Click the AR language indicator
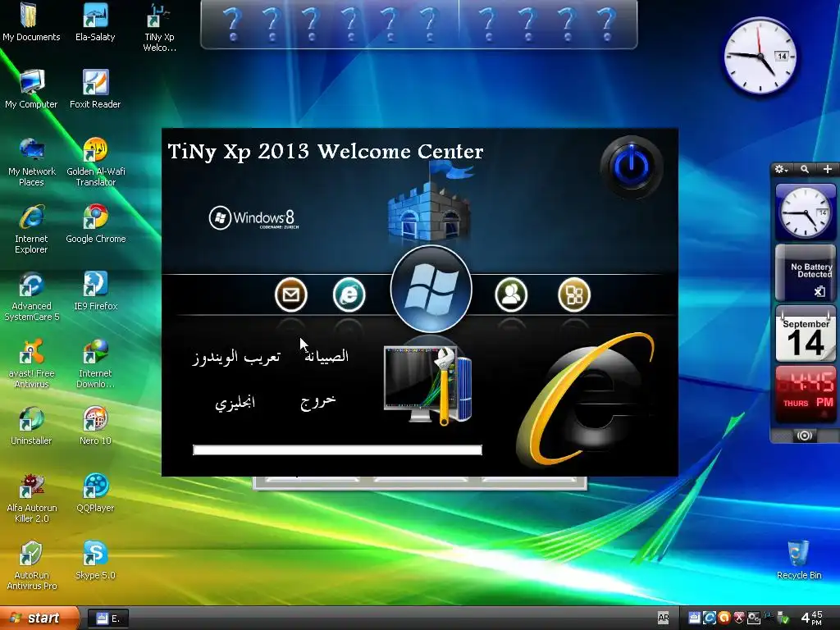 663,619
